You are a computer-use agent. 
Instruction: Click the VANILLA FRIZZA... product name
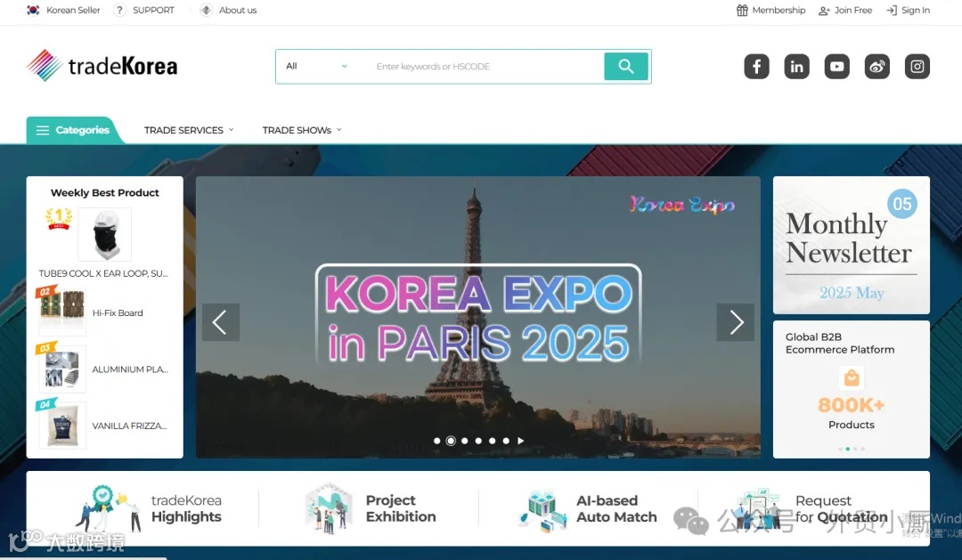pos(129,426)
